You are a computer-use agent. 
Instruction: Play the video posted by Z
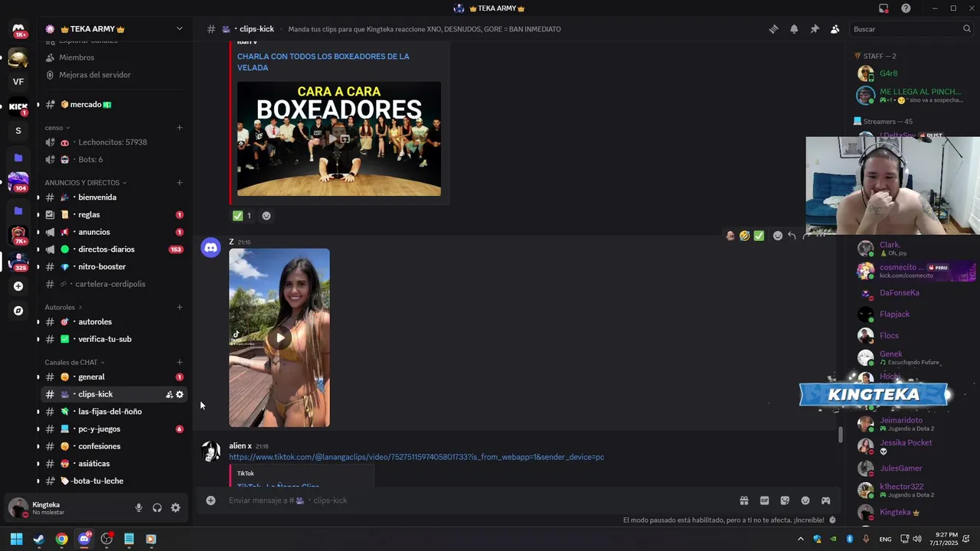click(x=279, y=337)
